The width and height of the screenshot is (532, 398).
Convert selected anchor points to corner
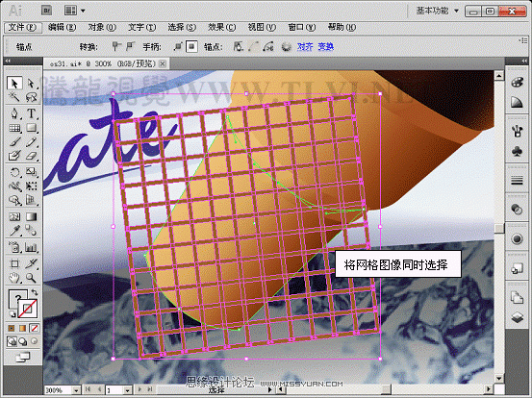tap(116, 46)
